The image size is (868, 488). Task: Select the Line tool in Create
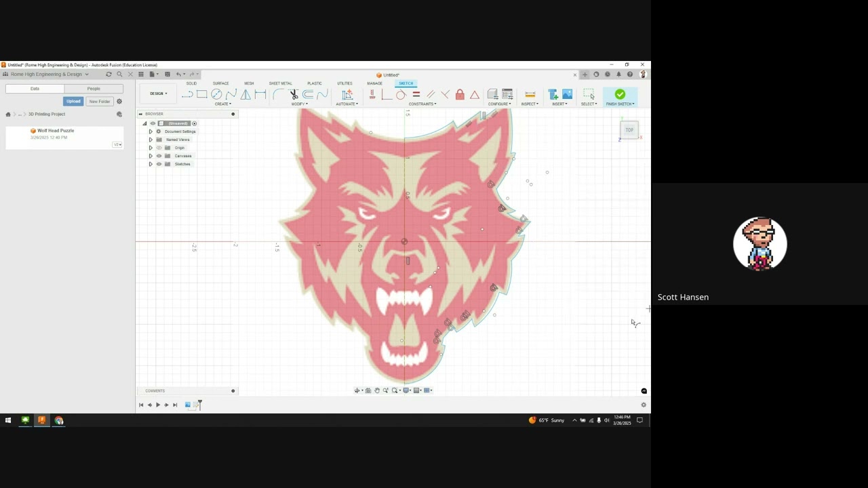click(187, 95)
